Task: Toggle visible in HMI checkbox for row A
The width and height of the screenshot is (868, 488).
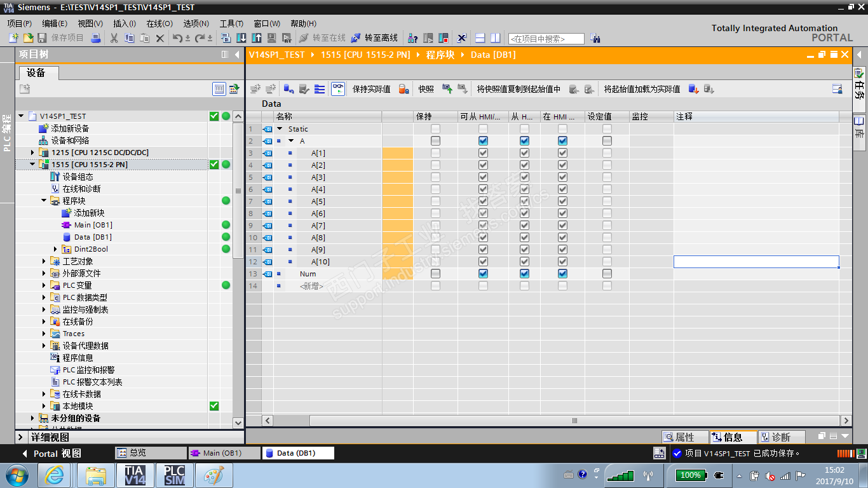Action: point(562,141)
